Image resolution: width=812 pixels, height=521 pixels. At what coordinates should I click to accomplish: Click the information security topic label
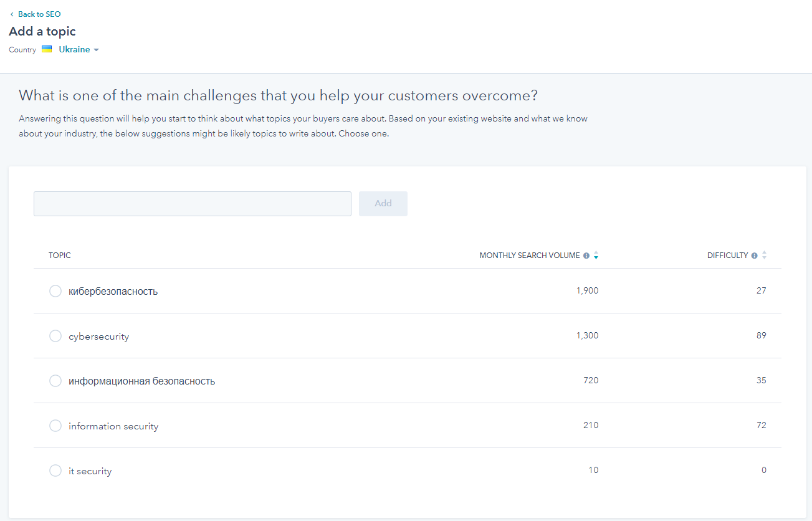(x=113, y=426)
